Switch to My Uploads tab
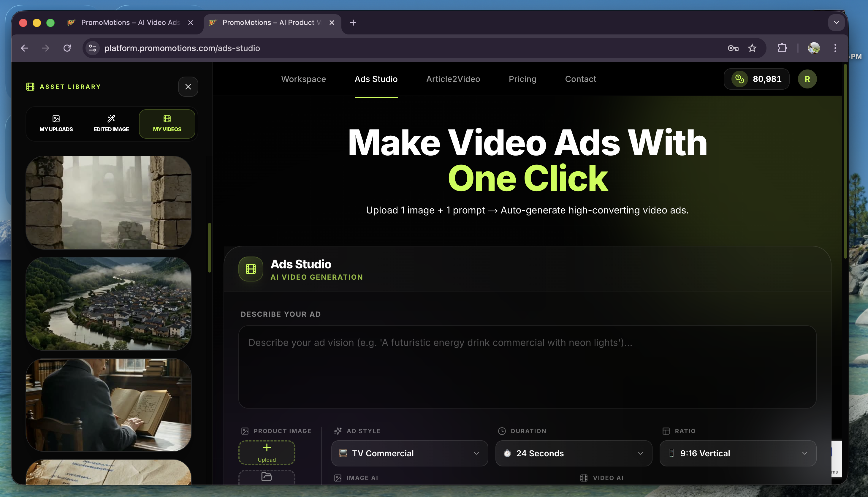 [x=56, y=124]
